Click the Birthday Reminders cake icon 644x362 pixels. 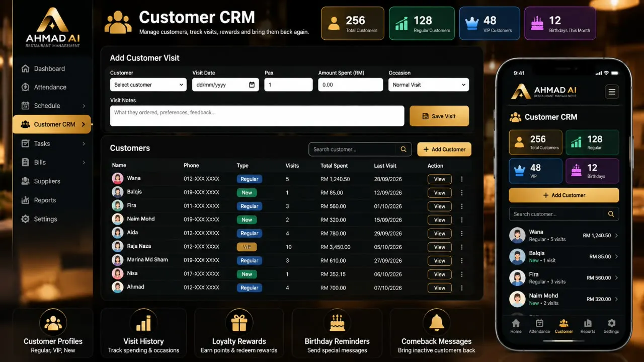(x=337, y=323)
